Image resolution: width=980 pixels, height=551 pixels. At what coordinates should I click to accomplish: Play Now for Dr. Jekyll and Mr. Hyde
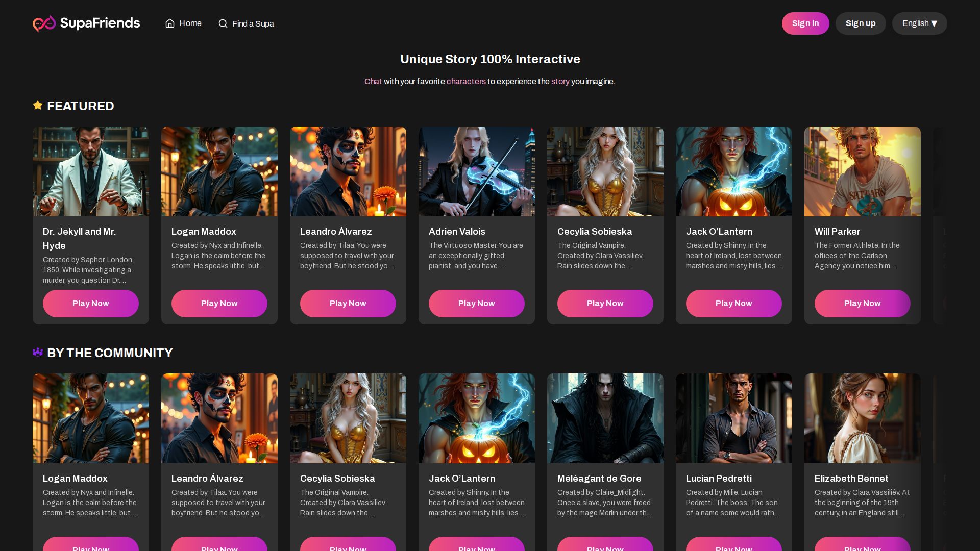[91, 304]
